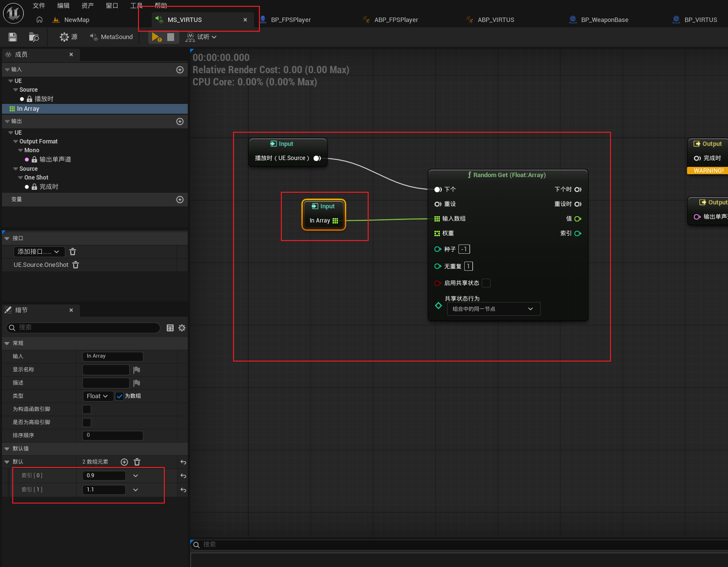728x567 pixels.
Task: Click the details 搜索 search field
Action: click(x=83, y=328)
